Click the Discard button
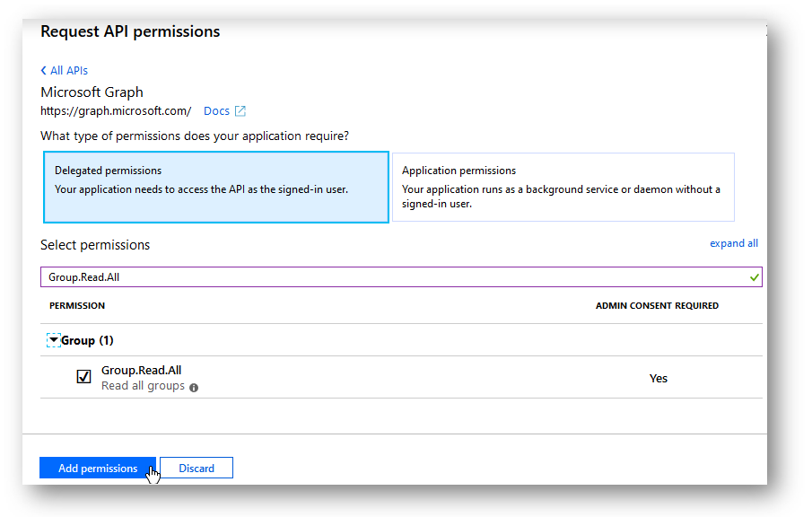 (196, 469)
